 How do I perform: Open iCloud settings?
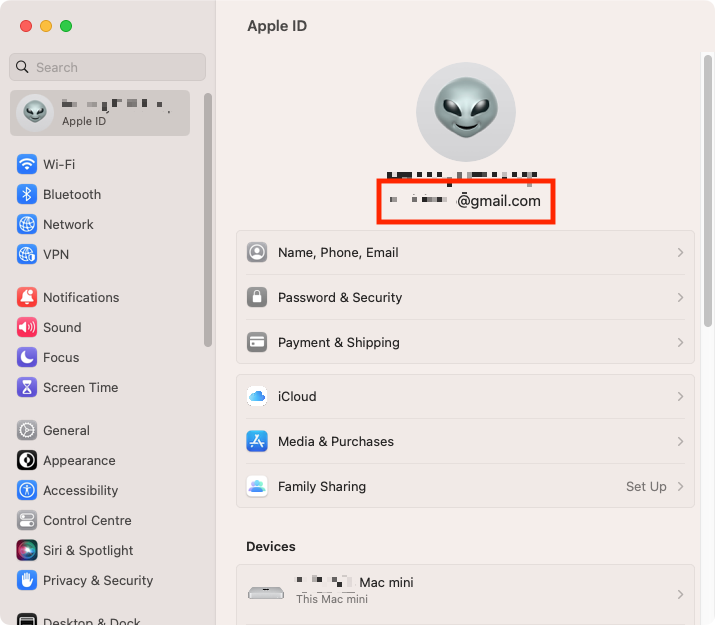[x=465, y=397]
